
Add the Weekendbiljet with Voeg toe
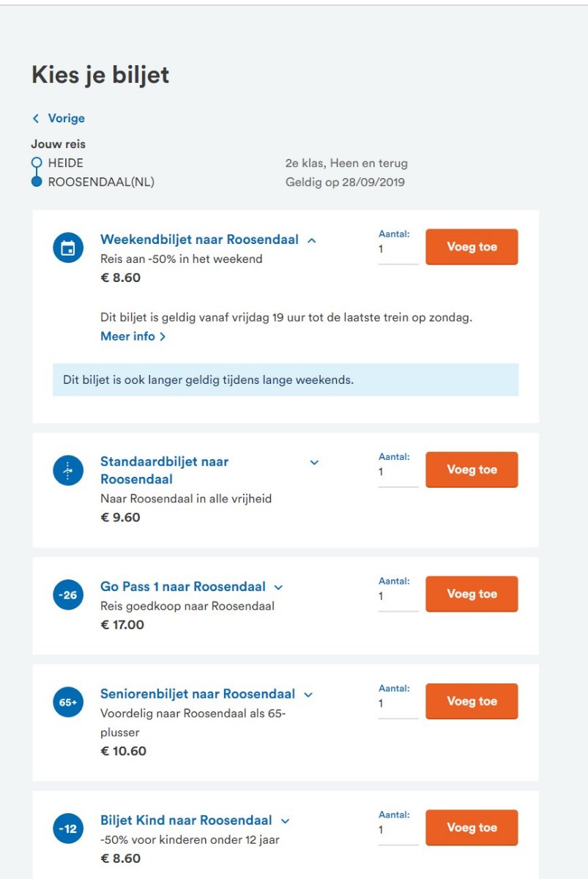click(x=472, y=247)
